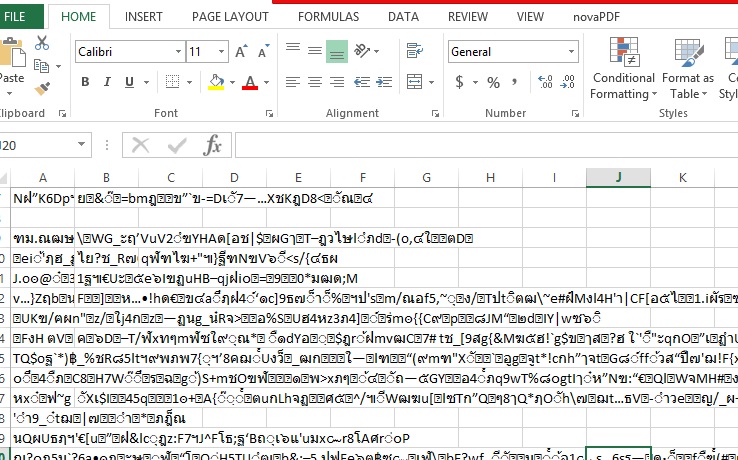This screenshot has width=738, height=460.
Task: Increase indent in cell
Action: (x=384, y=82)
